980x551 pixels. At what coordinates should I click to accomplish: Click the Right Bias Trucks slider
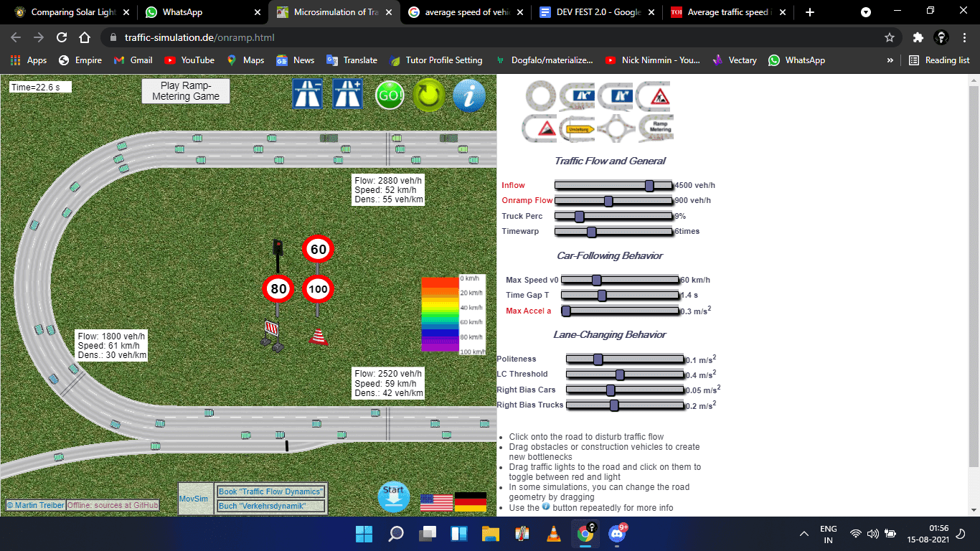[x=625, y=405]
